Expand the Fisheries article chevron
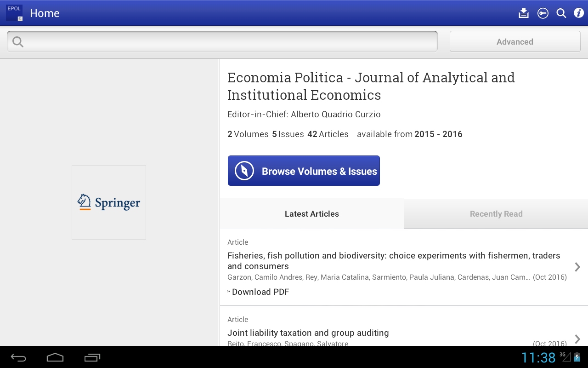 pos(577,267)
